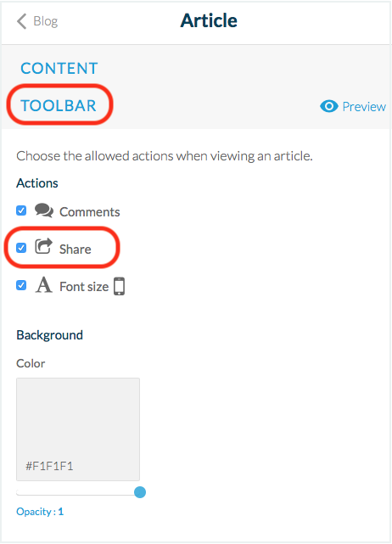Image resolution: width=392 pixels, height=544 pixels.
Task: Click the Opacity : 1 label
Action: [x=40, y=512]
